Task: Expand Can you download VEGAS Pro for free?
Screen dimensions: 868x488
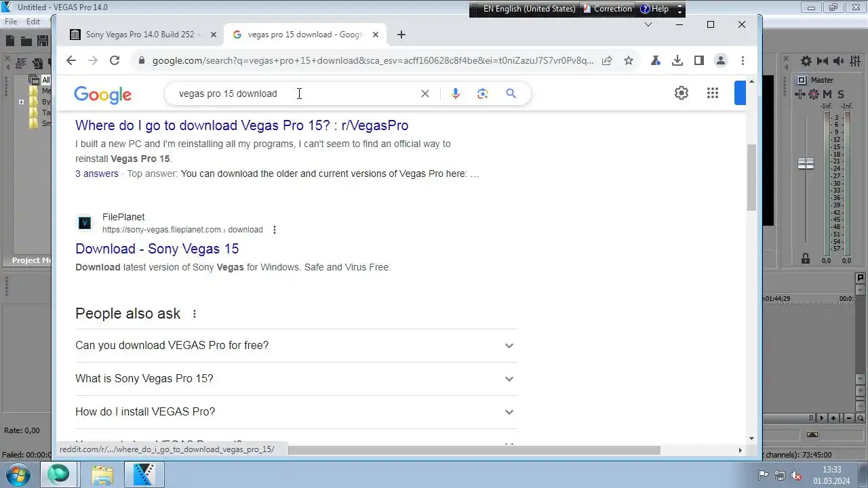Action: click(x=296, y=346)
